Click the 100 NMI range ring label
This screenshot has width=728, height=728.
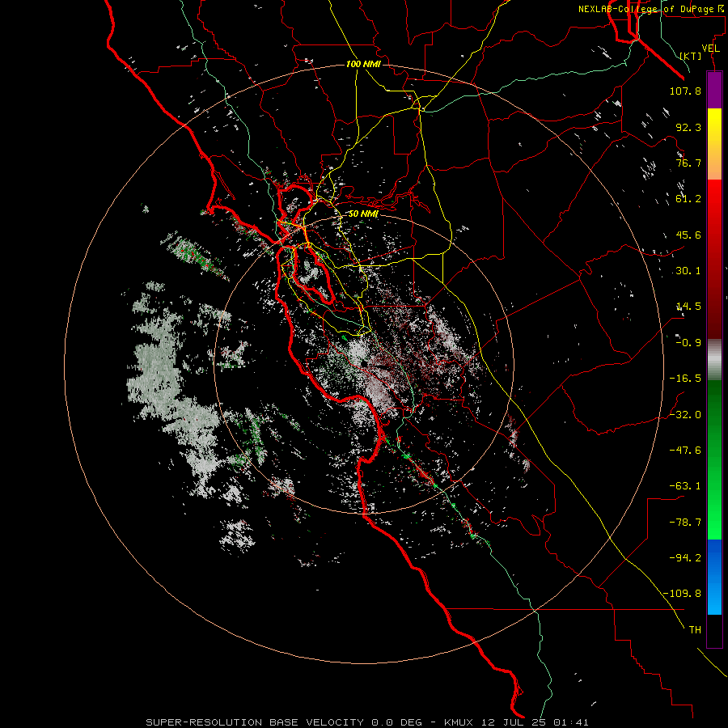click(363, 64)
